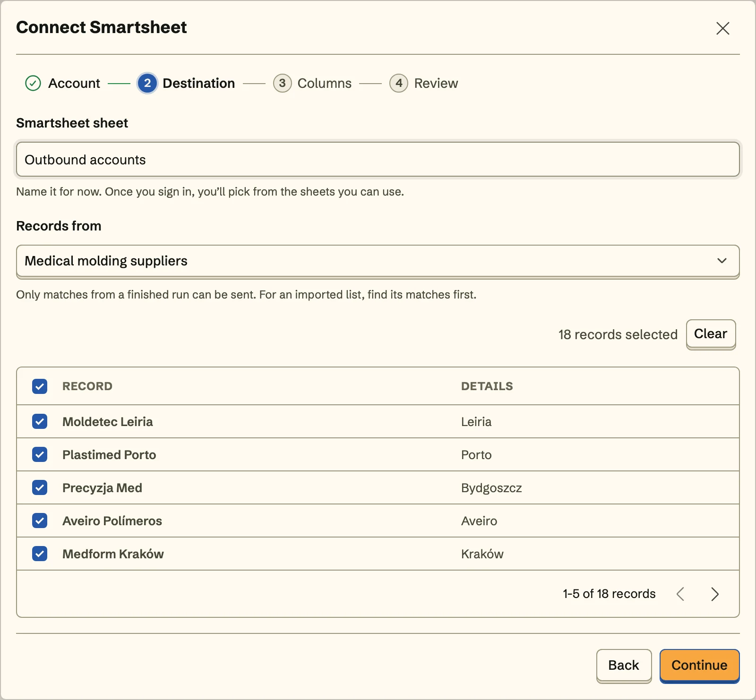This screenshot has height=700, width=756.
Task: Close the Connect Smartsheet dialog
Action: (x=722, y=28)
